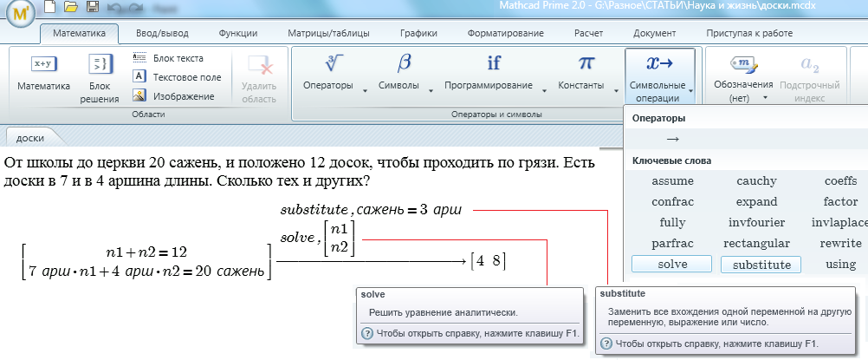The width and height of the screenshot is (868, 360).
Task: Insert the coeffs keyword
Action: pyautogui.click(x=840, y=180)
